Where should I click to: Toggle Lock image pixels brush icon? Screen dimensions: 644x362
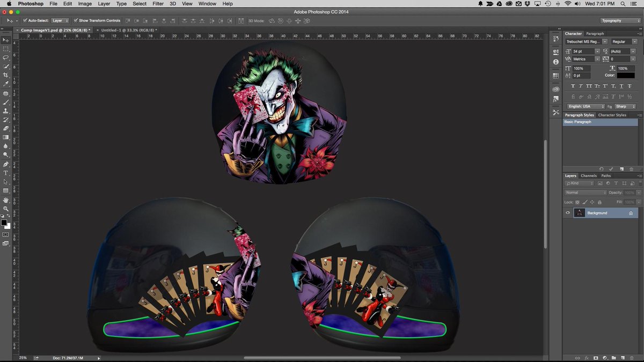point(584,202)
